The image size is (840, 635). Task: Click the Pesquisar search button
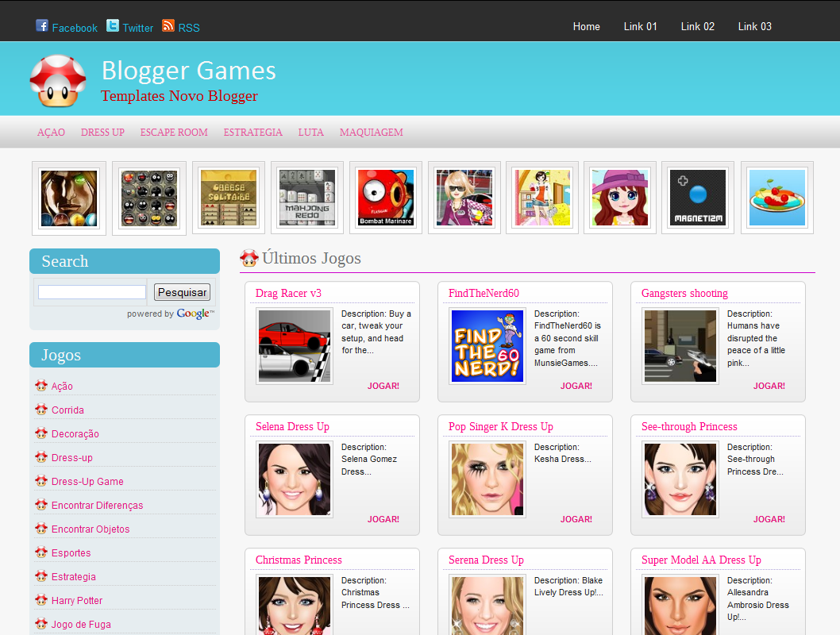[182, 292]
